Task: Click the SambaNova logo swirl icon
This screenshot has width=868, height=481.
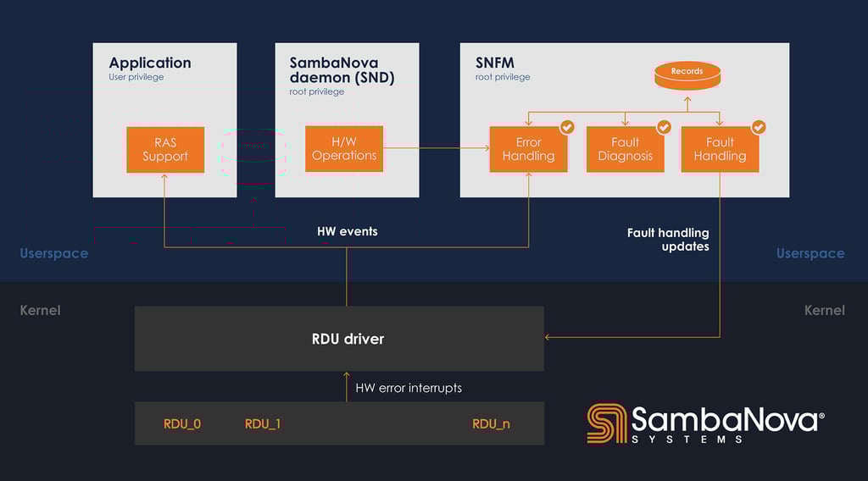Action: (x=607, y=423)
